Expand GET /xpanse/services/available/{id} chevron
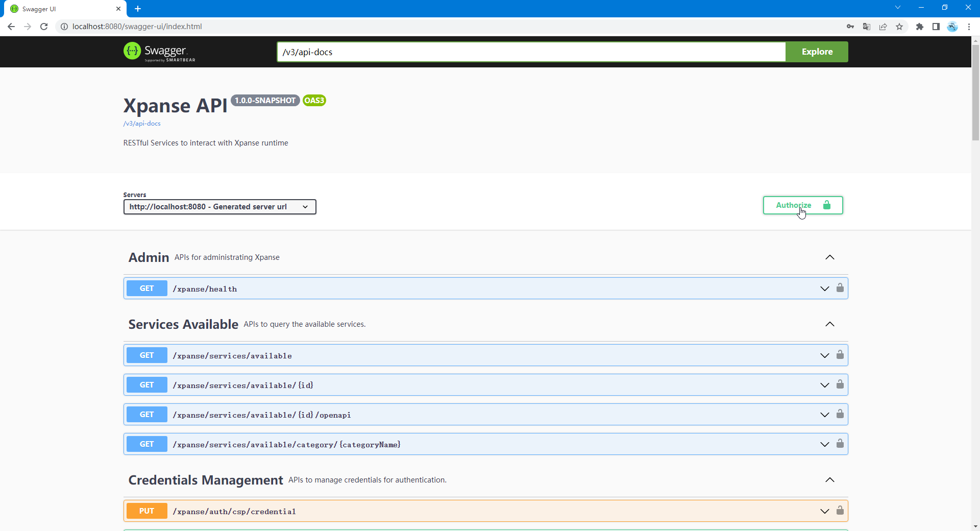 coord(825,385)
